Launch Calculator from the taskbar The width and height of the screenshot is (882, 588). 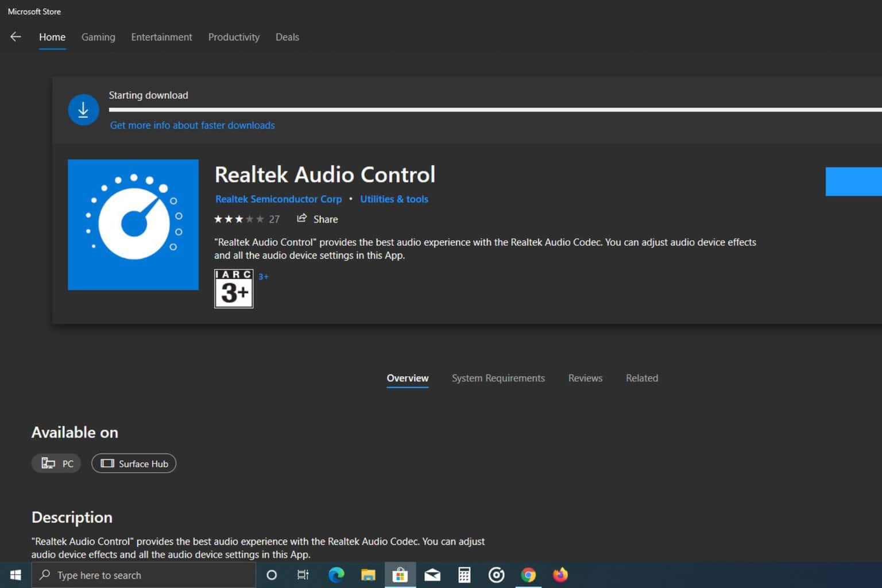click(464, 575)
